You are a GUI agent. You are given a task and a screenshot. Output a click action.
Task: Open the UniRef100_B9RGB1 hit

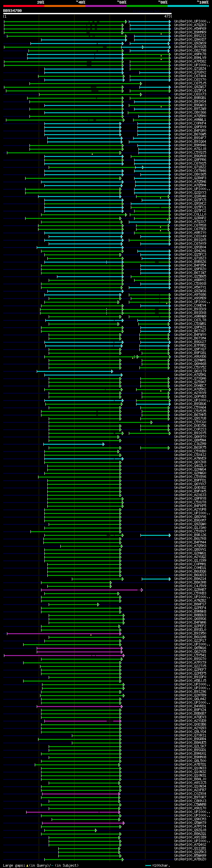190,98
